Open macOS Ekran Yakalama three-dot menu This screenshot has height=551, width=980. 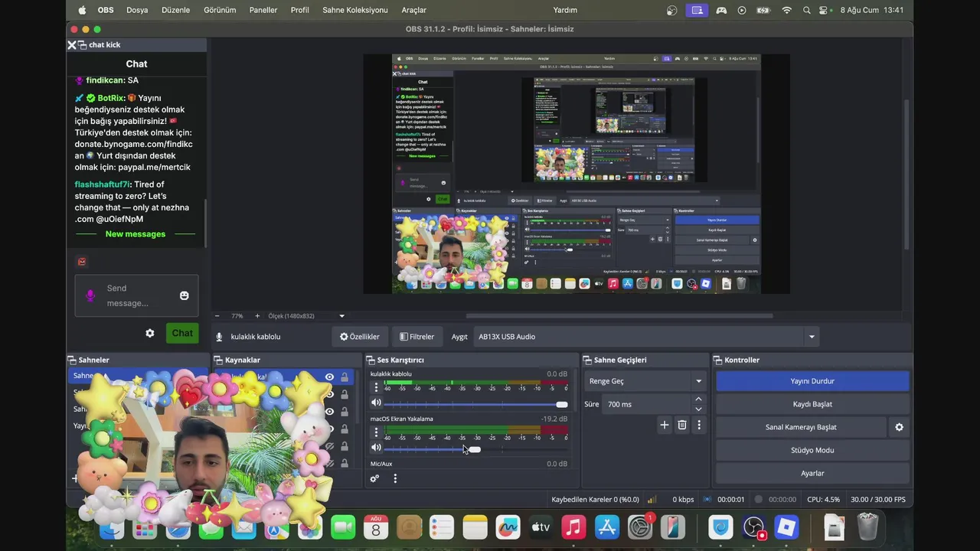376,433
